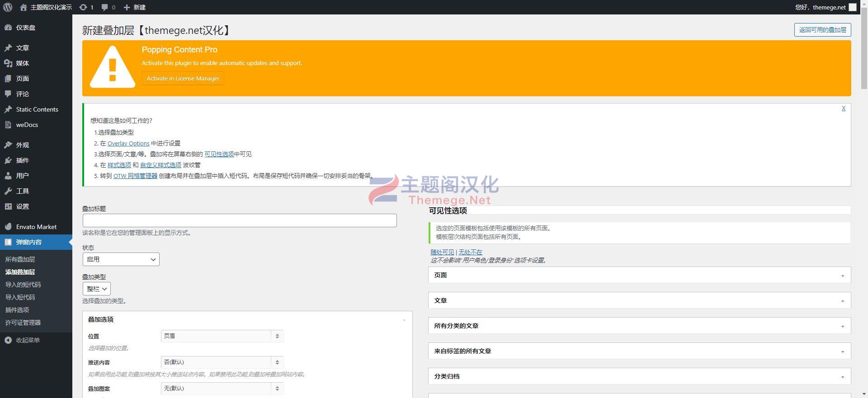Open the Overlay Options link
868x398 pixels.
point(128,143)
